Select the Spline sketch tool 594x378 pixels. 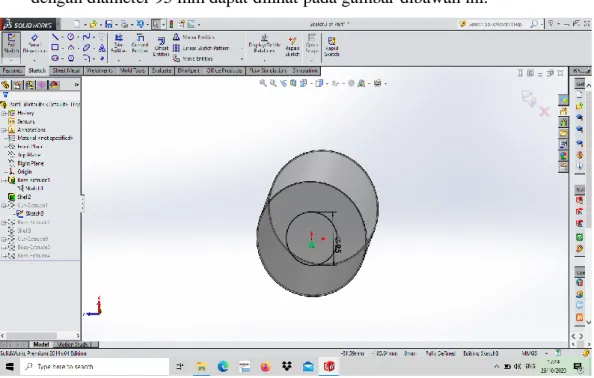point(86,37)
